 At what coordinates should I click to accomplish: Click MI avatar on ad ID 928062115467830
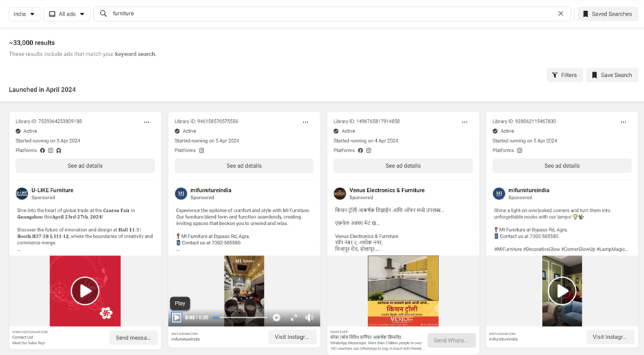coord(499,193)
